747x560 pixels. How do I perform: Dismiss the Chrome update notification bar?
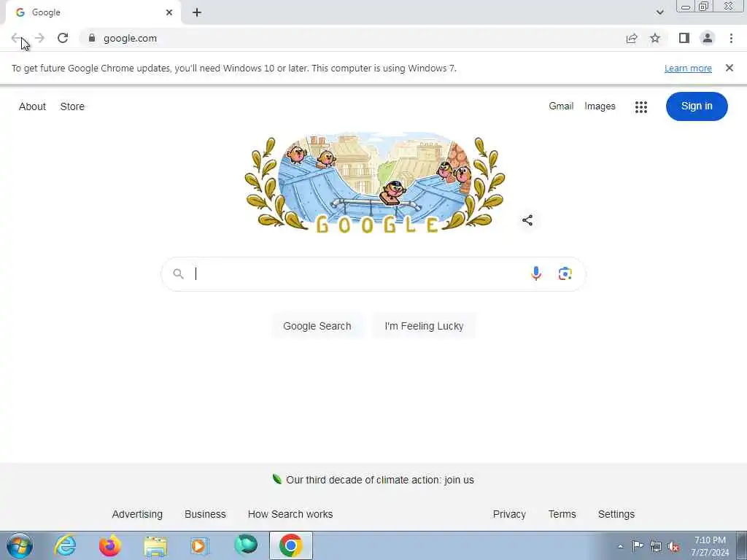pyautogui.click(x=729, y=68)
